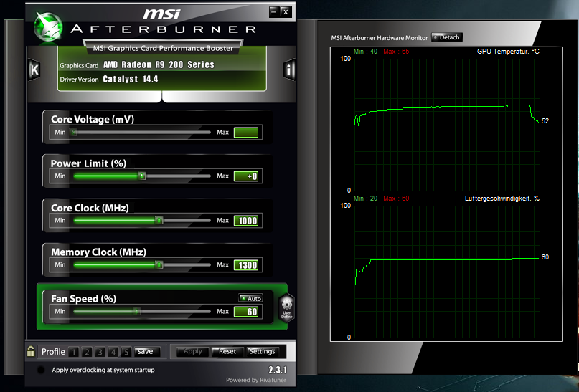
Task: Select profile slot 5
Action: tap(126, 352)
